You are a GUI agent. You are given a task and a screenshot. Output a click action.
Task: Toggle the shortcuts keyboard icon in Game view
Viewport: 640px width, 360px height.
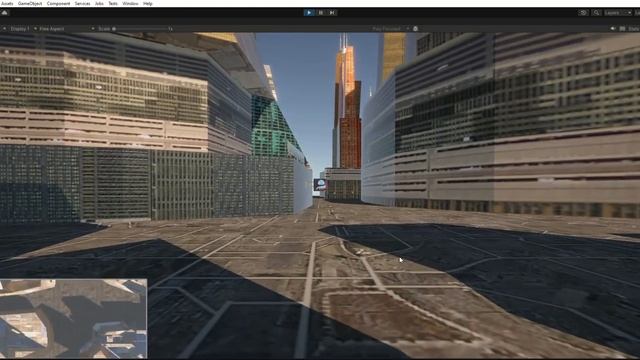pyautogui.click(x=622, y=29)
